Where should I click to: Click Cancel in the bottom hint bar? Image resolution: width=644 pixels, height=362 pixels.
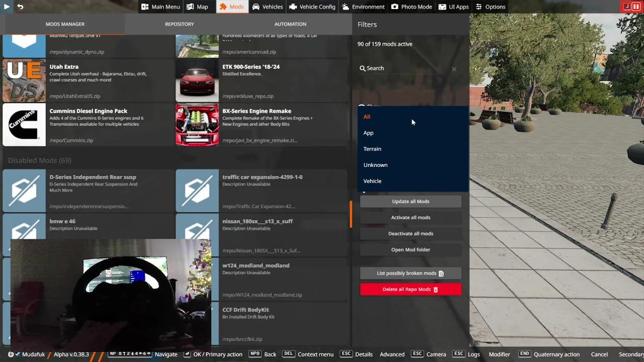(x=599, y=354)
